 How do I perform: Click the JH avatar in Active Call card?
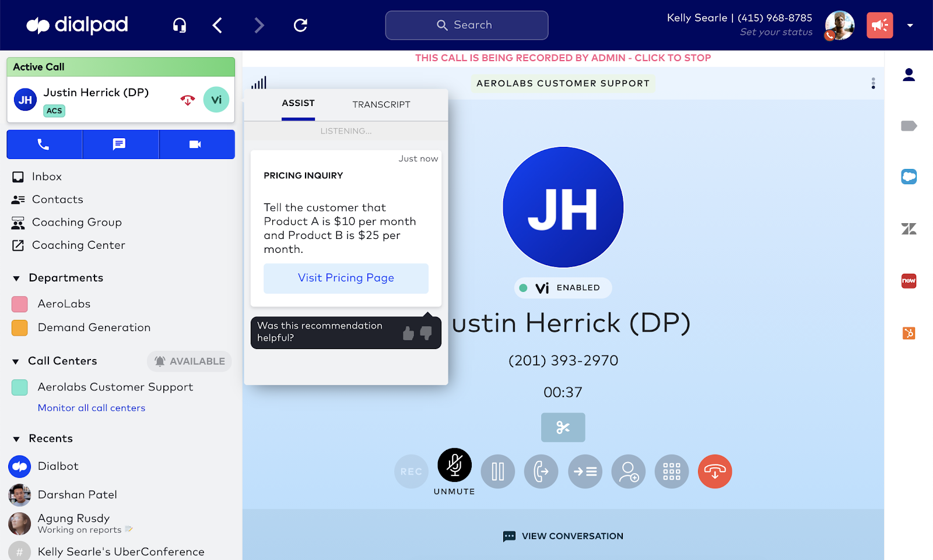click(25, 100)
